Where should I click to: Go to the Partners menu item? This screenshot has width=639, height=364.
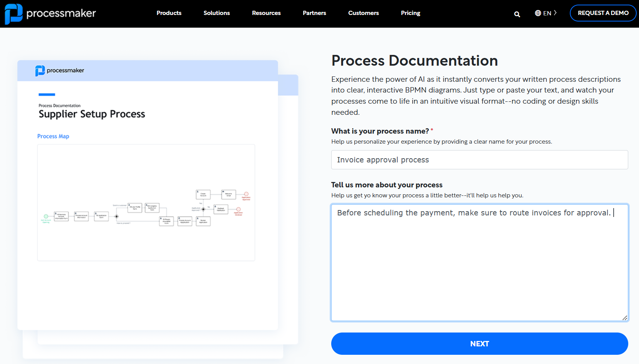[x=314, y=13]
